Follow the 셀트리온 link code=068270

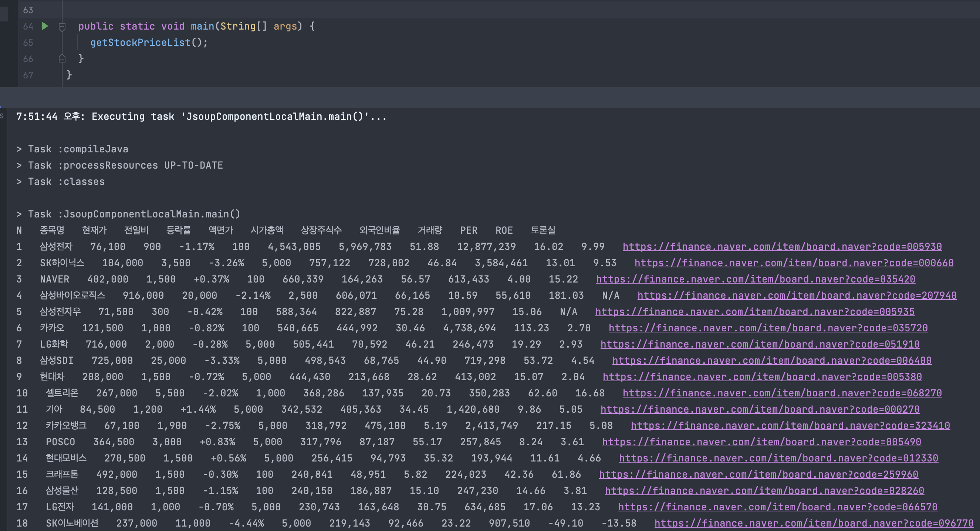[782, 393]
